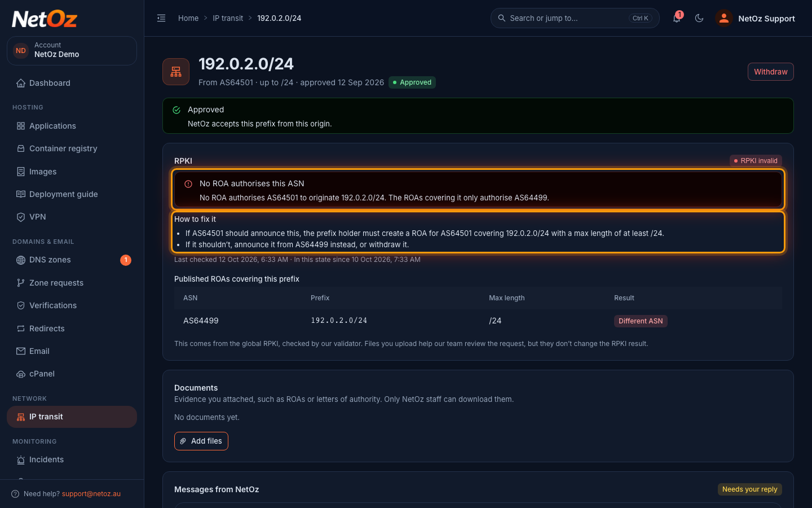Open Redirects page

pyautogui.click(x=72, y=329)
